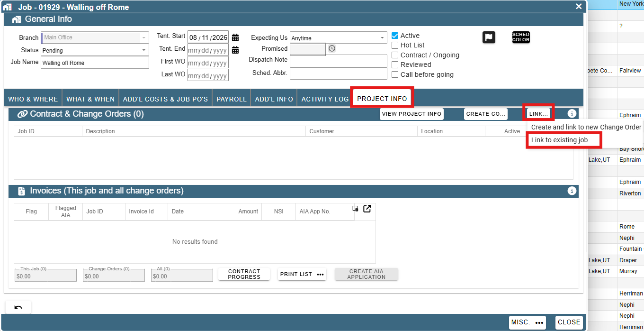644x331 pixels.
Task: Click the Tent. End date field
Action: click(x=208, y=50)
